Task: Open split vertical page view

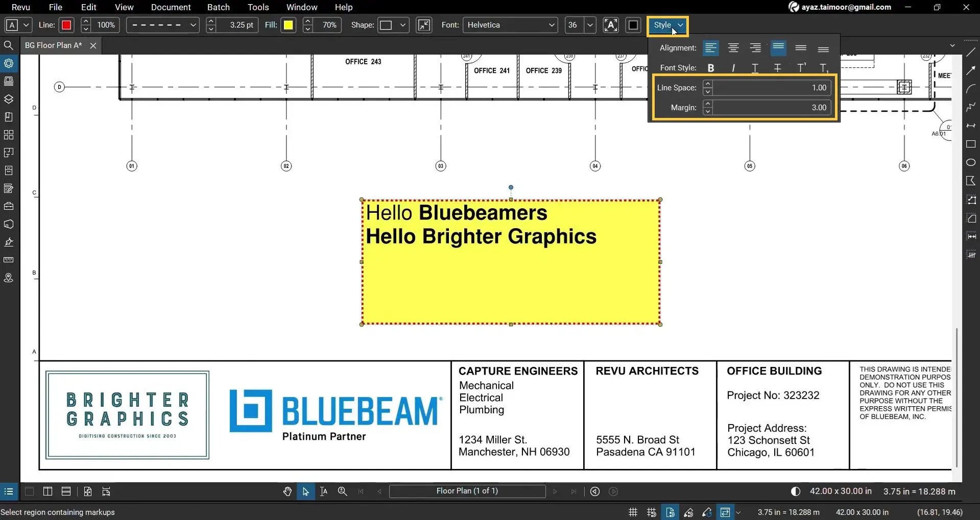Action: click(x=47, y=491)
